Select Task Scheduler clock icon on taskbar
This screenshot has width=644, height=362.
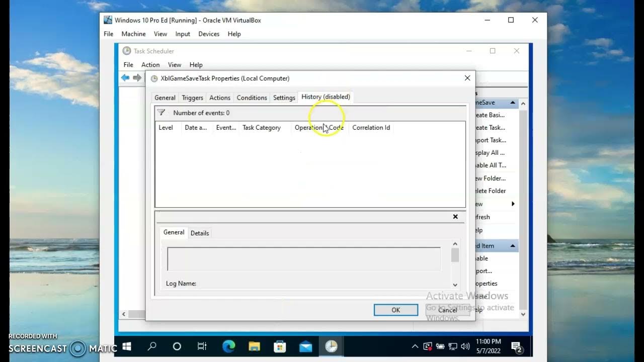click(331, 346)
